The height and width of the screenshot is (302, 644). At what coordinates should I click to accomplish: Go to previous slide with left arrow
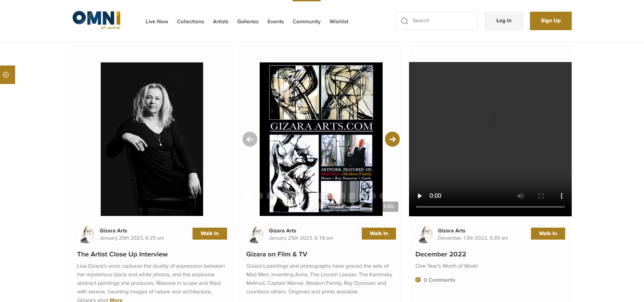pos(250,139)
